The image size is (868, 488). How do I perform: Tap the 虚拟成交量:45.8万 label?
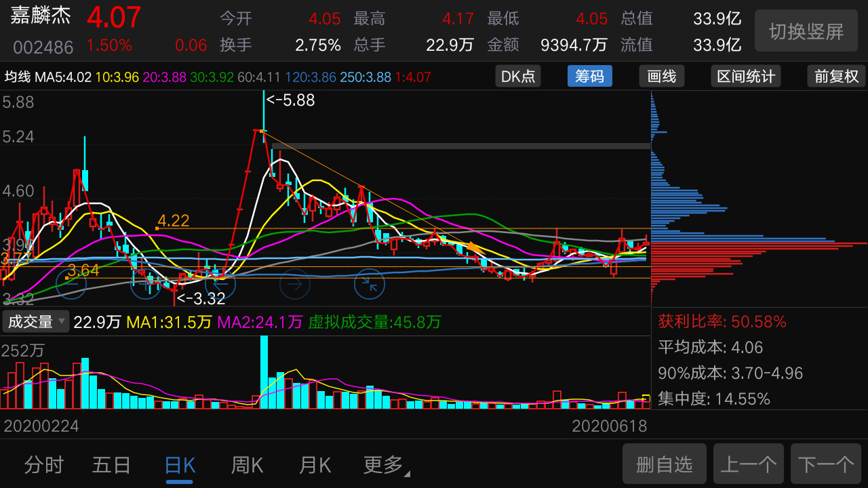pyautogui.click(x=375, y=322)
